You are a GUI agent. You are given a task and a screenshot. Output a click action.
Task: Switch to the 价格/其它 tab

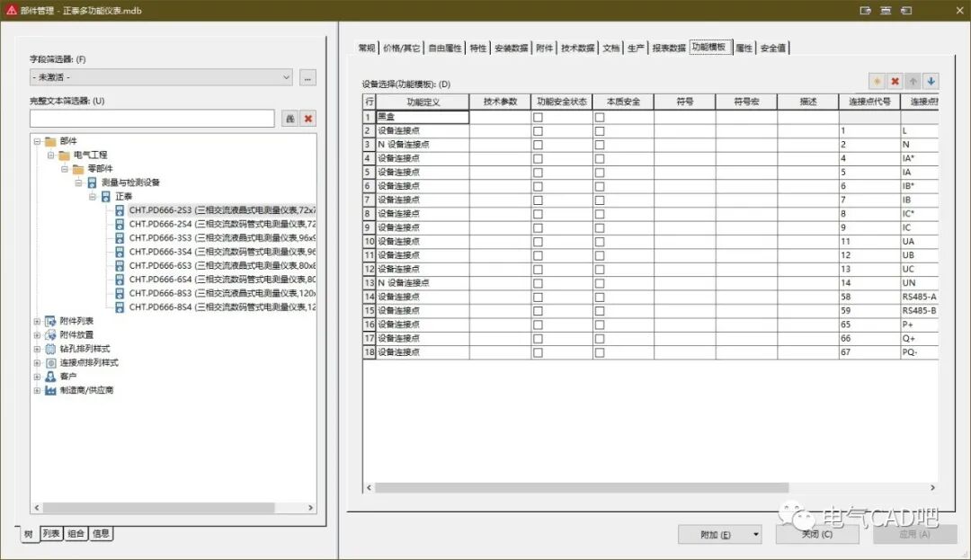coord(401,48)
